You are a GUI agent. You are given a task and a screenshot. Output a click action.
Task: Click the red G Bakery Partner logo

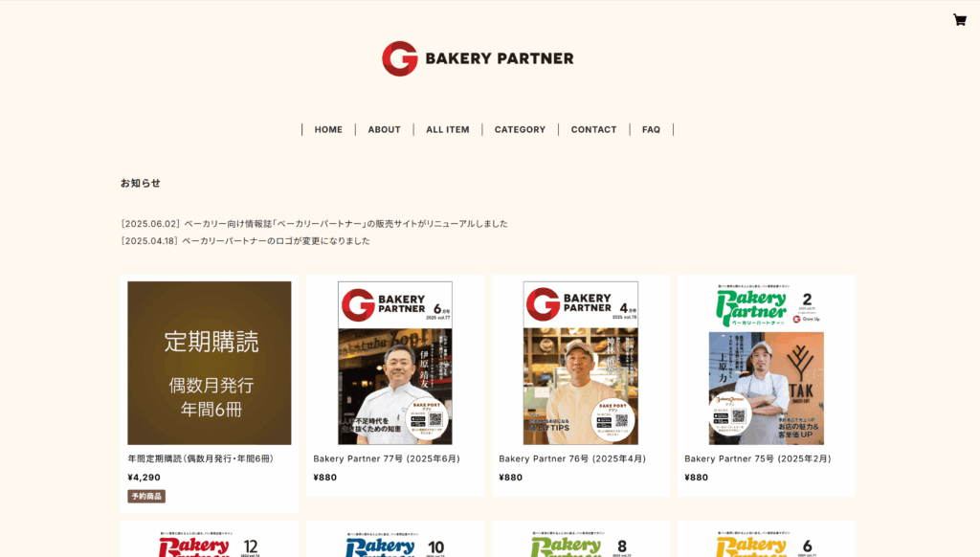tap(478, 58)
